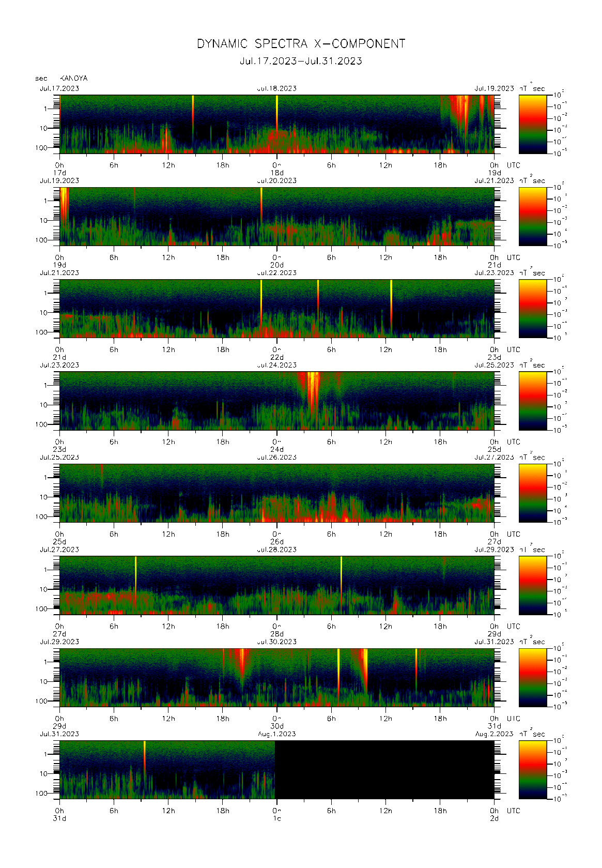
Task: Select the Aug.1.2023 date label
Action: pyautogui.click(x=277, y=734)
